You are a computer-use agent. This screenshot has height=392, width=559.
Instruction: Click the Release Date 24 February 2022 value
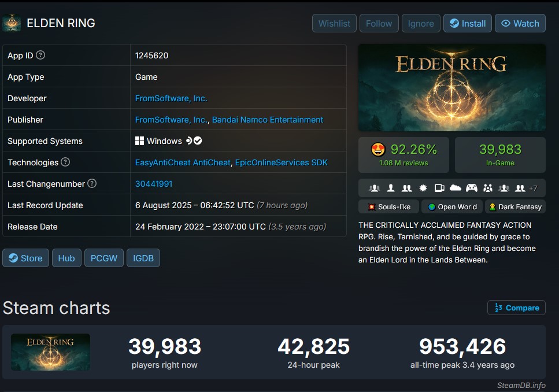tap(201, 227)
